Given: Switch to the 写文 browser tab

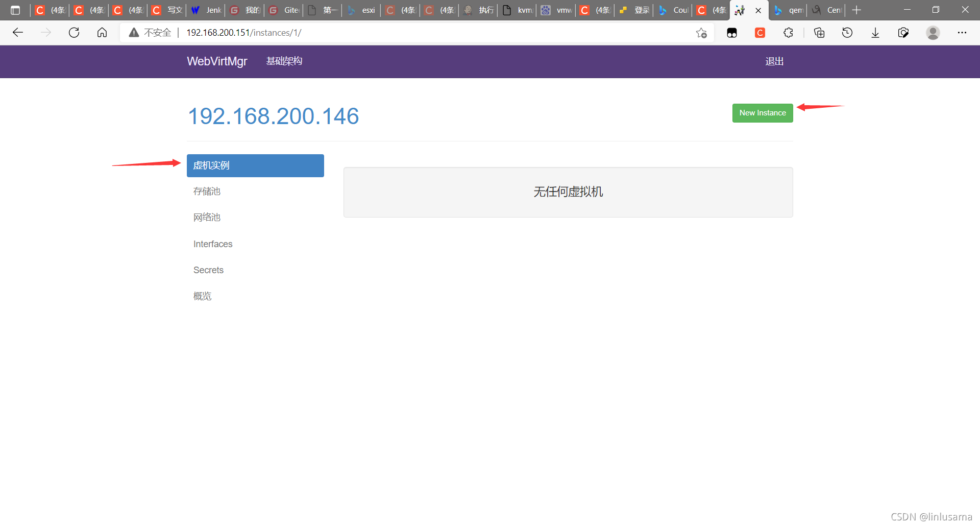Looking at the screenshot, I should (167, 10).
